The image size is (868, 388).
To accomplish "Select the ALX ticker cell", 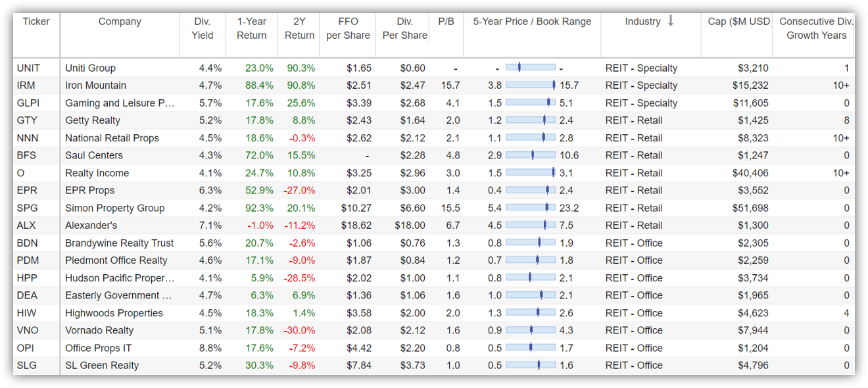I will coord(27,226).
